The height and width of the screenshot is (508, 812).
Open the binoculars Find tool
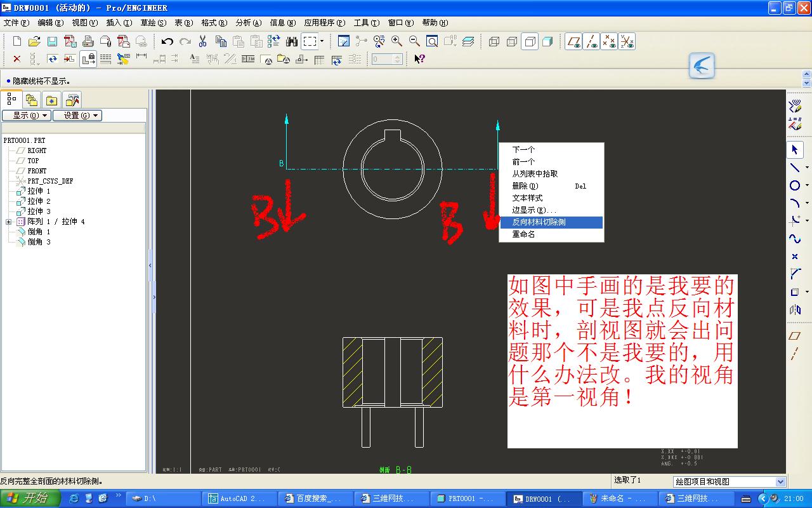pos(292,42)
